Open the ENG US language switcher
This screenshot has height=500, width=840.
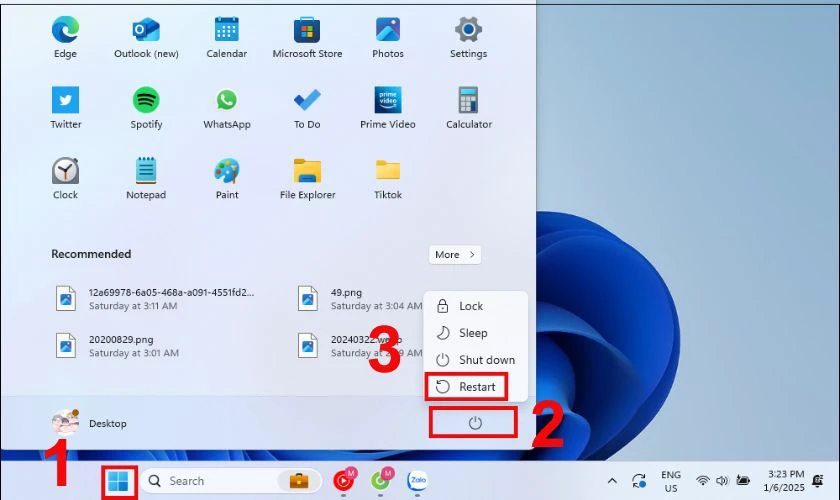click(671, 481)
